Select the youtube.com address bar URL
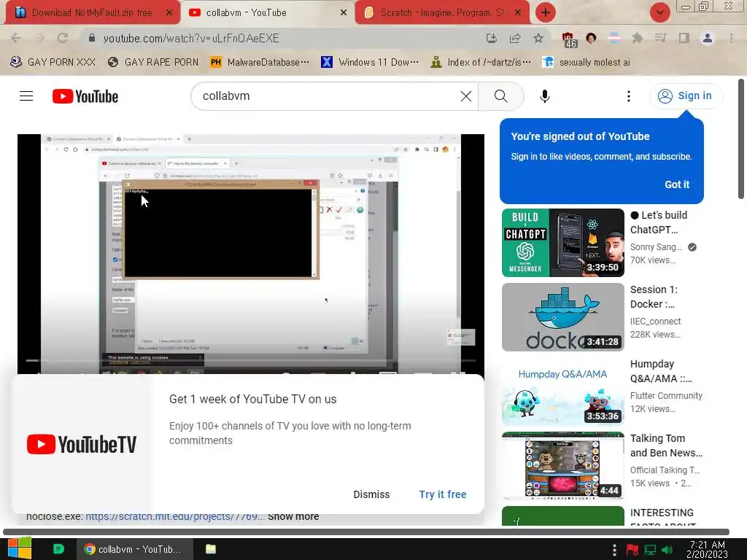The height and width of the screenshot is (560, 747). (x=191, y=38)
